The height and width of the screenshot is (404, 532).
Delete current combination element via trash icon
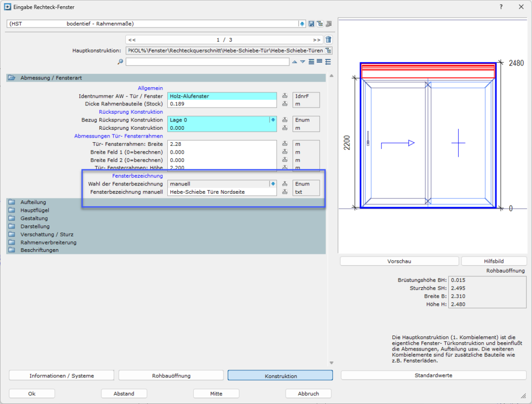click(328, 40)
